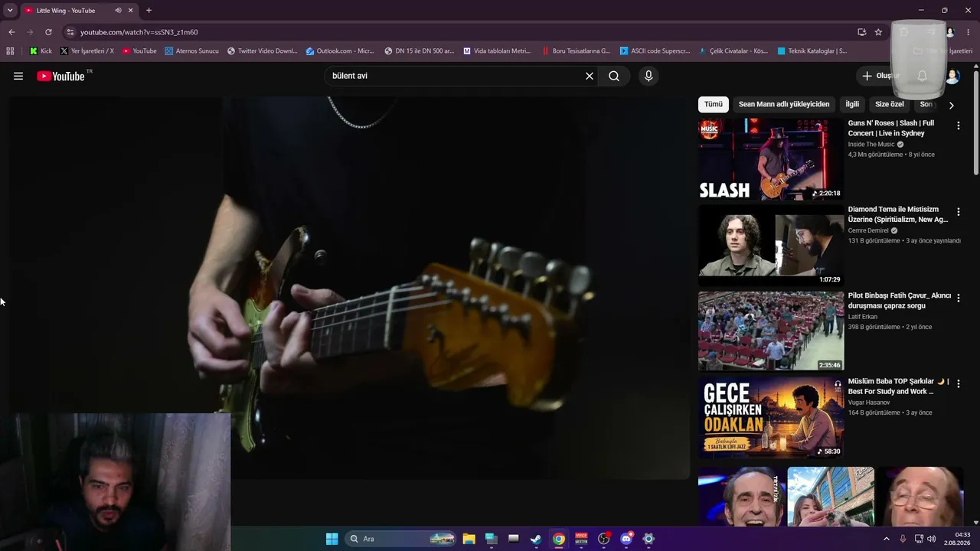980x551 pixels.
Task: Open the Twitter Video Downloader bookmark
Action: tap(263, 51)
